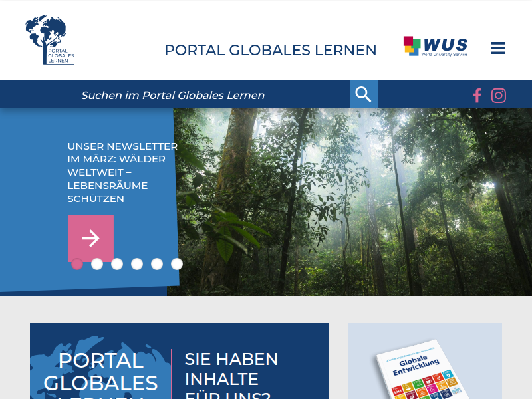Click the Globale Entwicklung brochure thumbnail
The width and height of the screenshot is (532, 399).
(424, 372)
